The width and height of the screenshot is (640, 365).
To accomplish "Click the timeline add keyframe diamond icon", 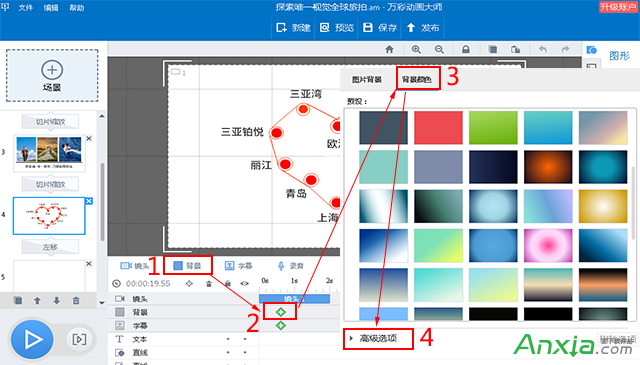I will coord(189,283).
